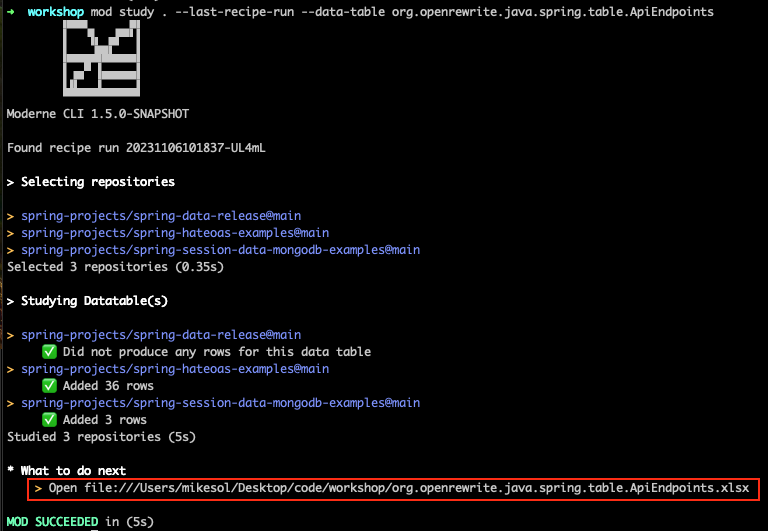Screen dimensions: 768x531
Task: Click the 'Added 36 rows' text
Action: coord(108,386)
